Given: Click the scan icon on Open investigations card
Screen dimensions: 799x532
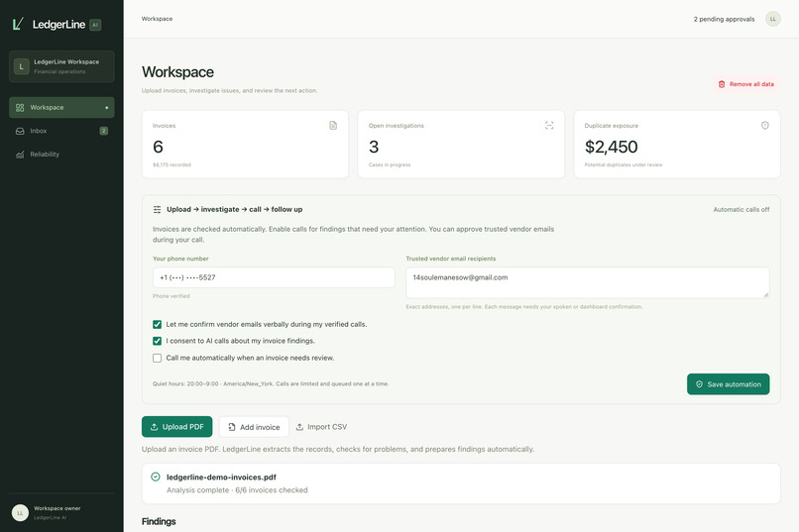Looking at the screenshot, I should (x=549, y=125).
